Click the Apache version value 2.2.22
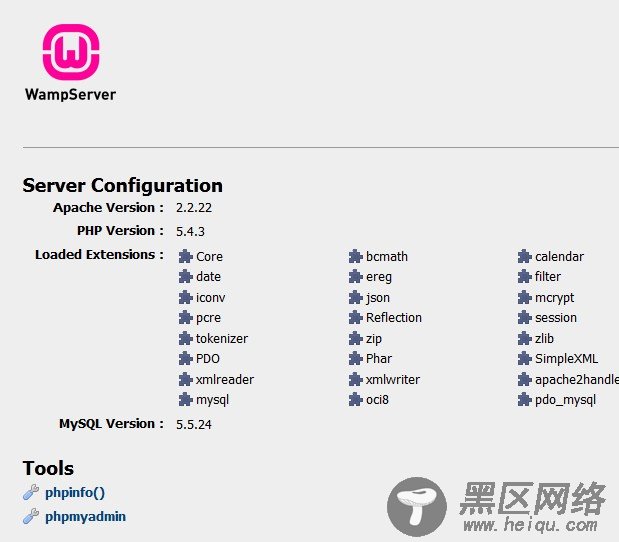The image size is (619, 542). (x=194, y=208)
